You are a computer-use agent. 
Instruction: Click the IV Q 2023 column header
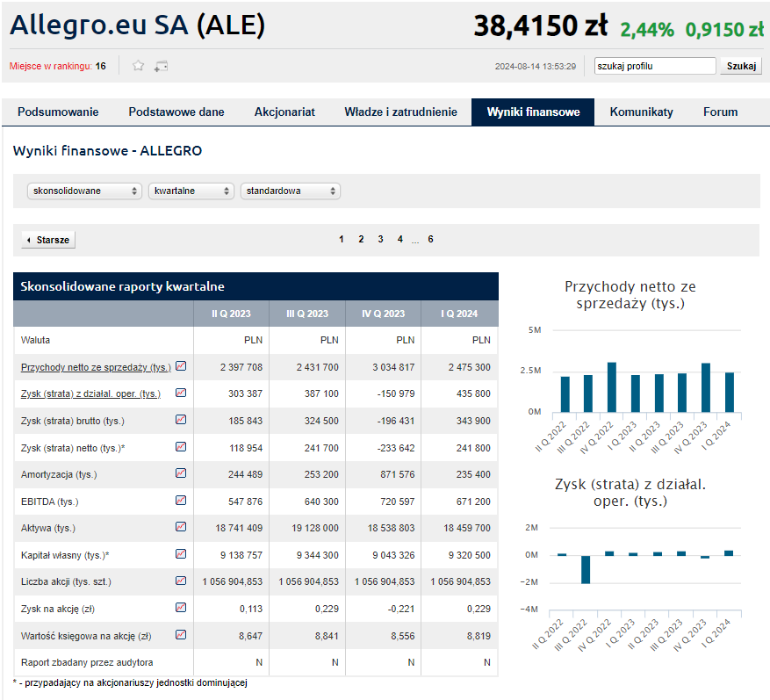pos(384,314)
